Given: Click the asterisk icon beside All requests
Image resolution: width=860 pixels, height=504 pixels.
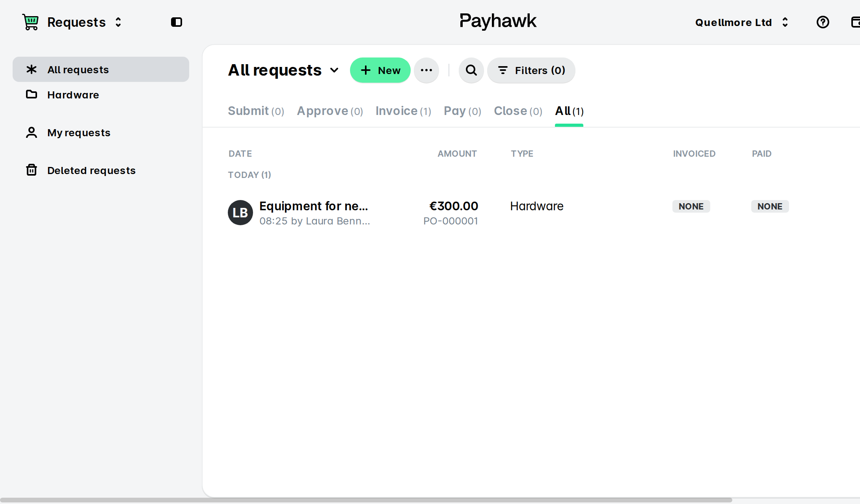Looking at the screenshot, I should [x=32, y=69].
